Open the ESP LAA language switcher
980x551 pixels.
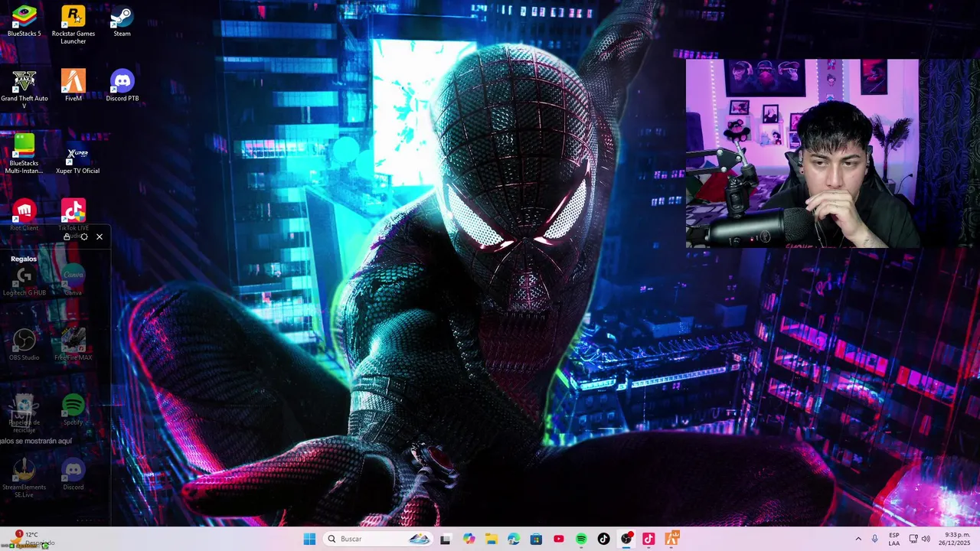(894, 539)
